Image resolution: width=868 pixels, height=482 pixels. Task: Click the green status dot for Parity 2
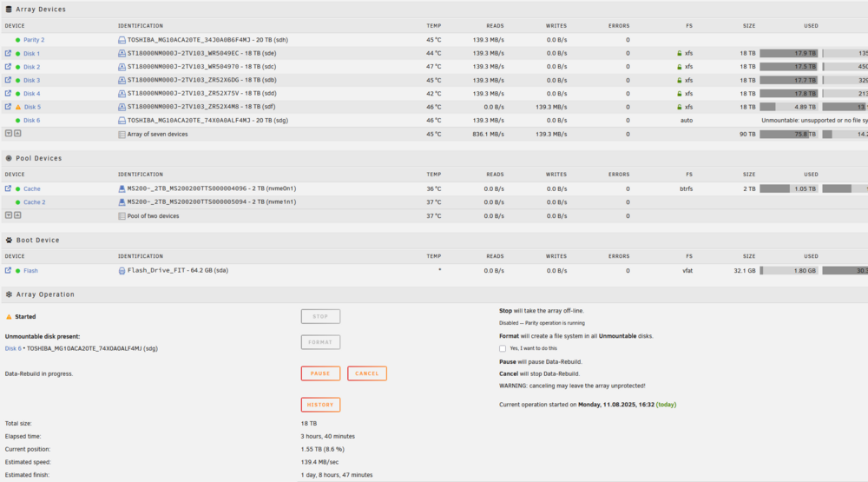pos(17,40)
